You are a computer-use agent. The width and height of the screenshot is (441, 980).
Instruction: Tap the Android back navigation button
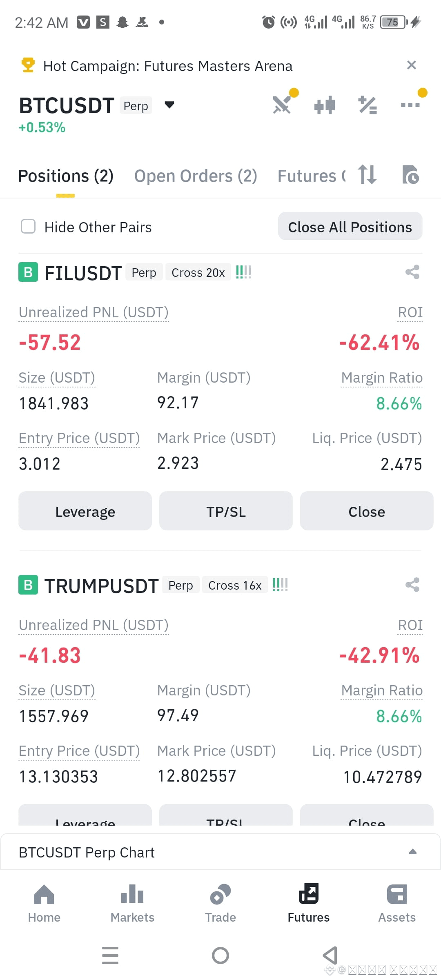coord(330,955)
